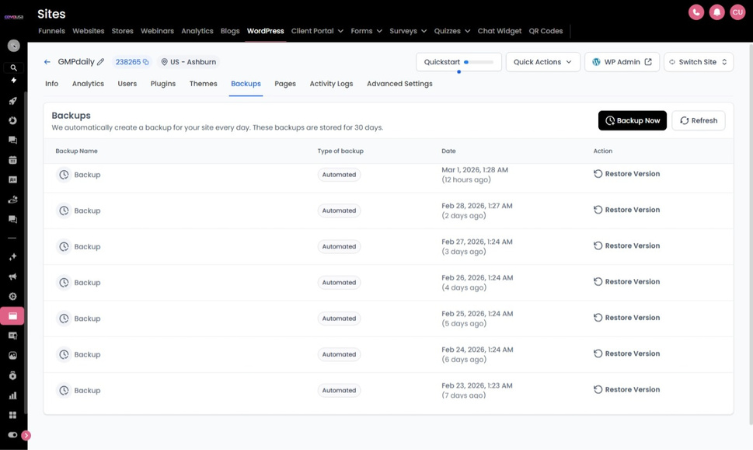This screenshot has height=450, width=753.
Task: Expand the Client Portal menu
Action: (x=317, y=31)
